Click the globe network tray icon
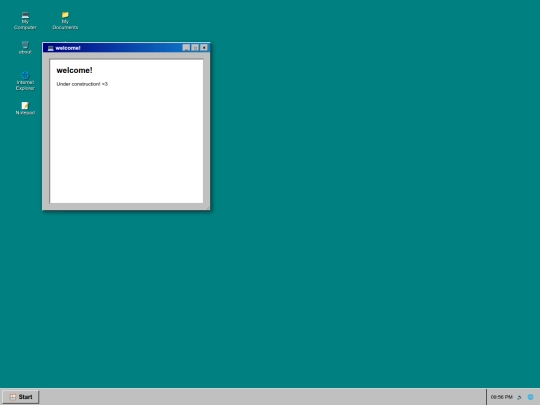 click(530, 397)
